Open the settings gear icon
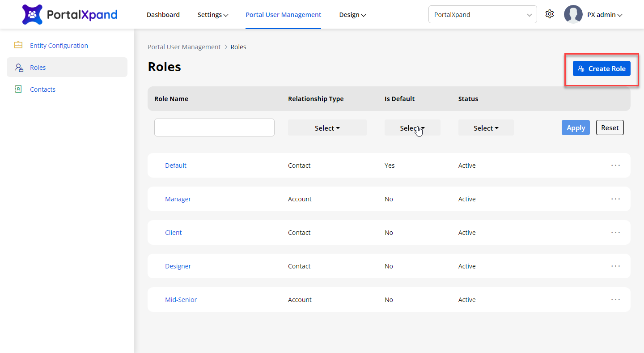Viewport: 644px width, 353px height. pos(550,14)
